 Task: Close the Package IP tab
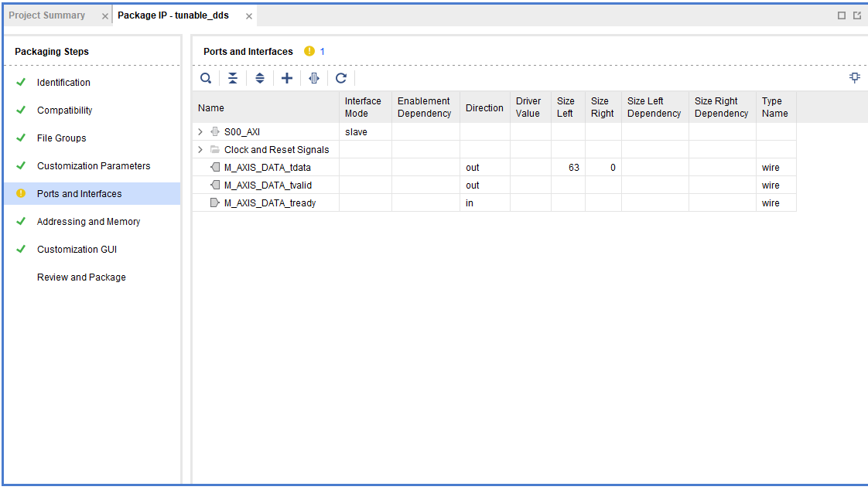(249, 16)
